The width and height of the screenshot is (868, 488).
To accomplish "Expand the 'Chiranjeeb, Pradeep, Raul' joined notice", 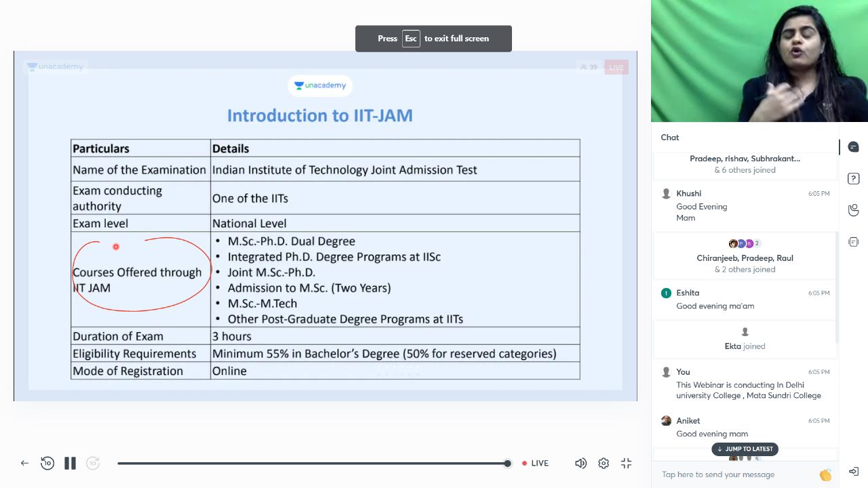I will [x=745, y=258].
